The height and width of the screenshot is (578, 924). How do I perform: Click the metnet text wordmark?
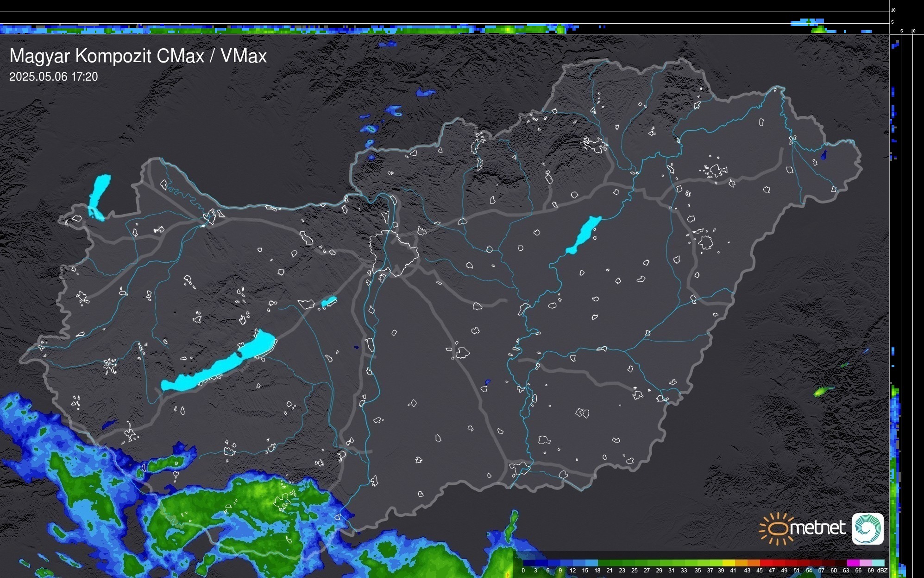pos(817,528)
